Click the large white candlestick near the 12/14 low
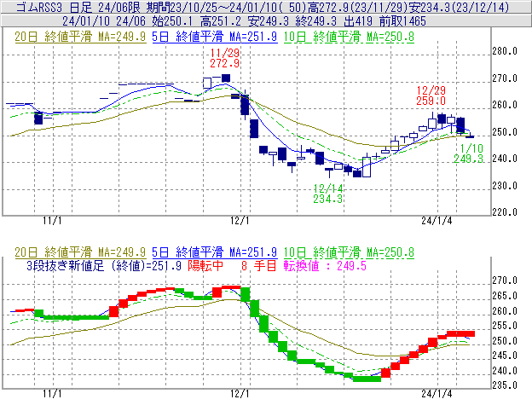The image size is (532, 405). pyautogui.click(x=367, y=167)
